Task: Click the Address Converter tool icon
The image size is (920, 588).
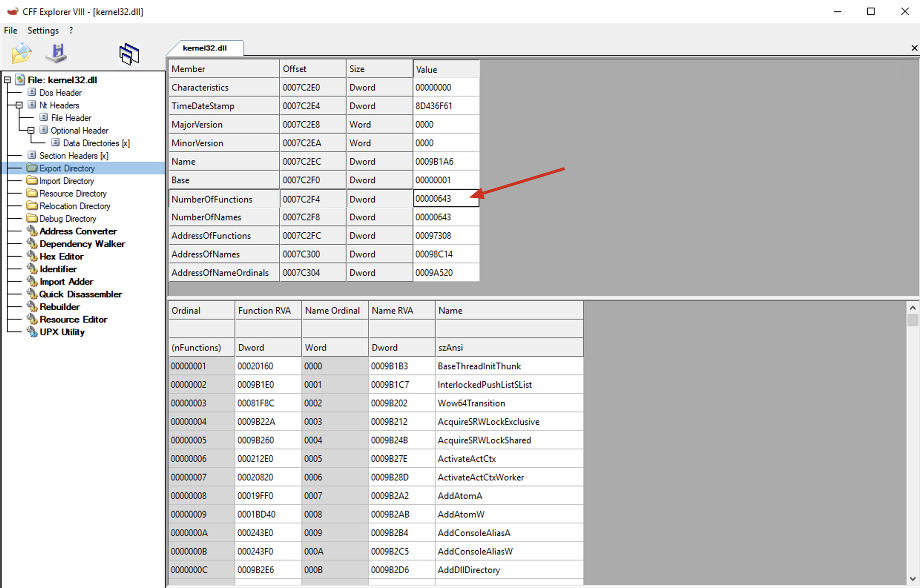Action: [x=32, y=231]
